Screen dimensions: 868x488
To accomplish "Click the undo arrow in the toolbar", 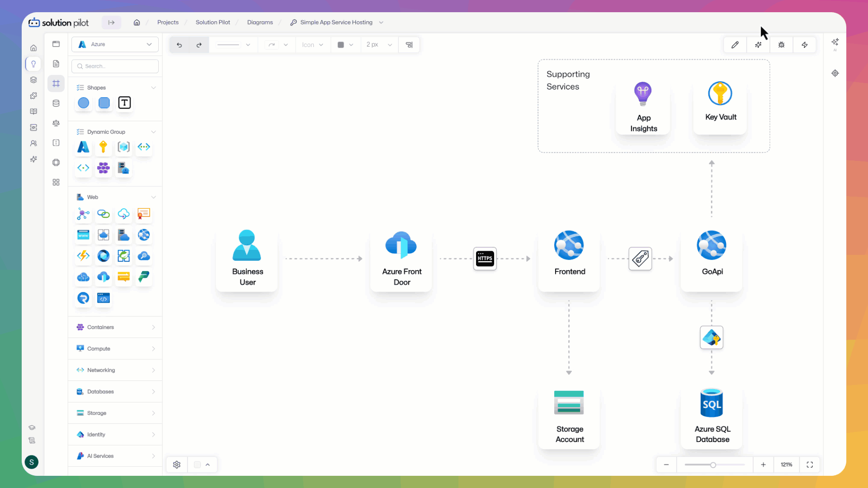I will pos(179,45).
